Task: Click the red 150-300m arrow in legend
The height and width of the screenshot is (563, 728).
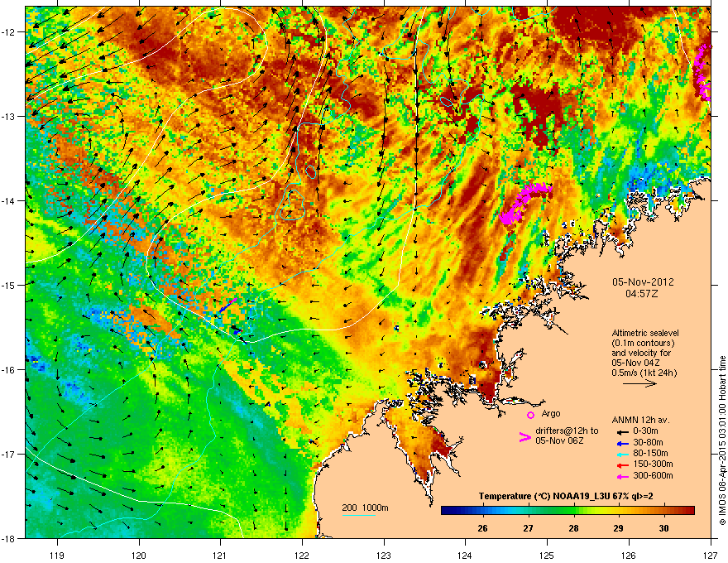Action: (622, 464)
